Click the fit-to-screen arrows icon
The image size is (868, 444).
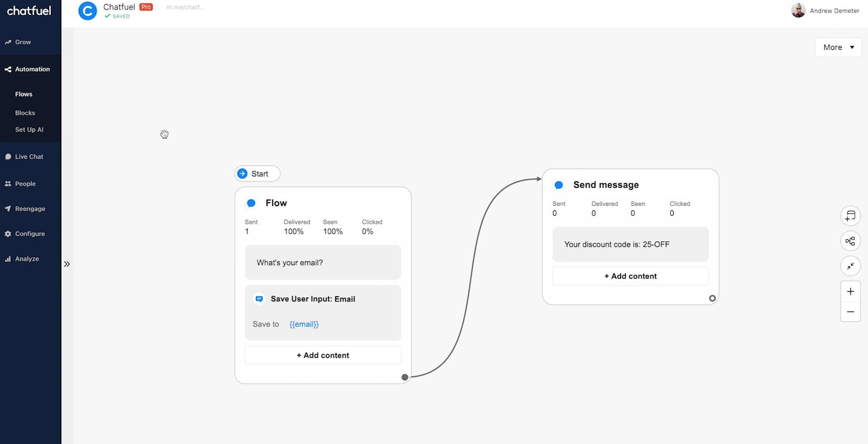(850, 266)
